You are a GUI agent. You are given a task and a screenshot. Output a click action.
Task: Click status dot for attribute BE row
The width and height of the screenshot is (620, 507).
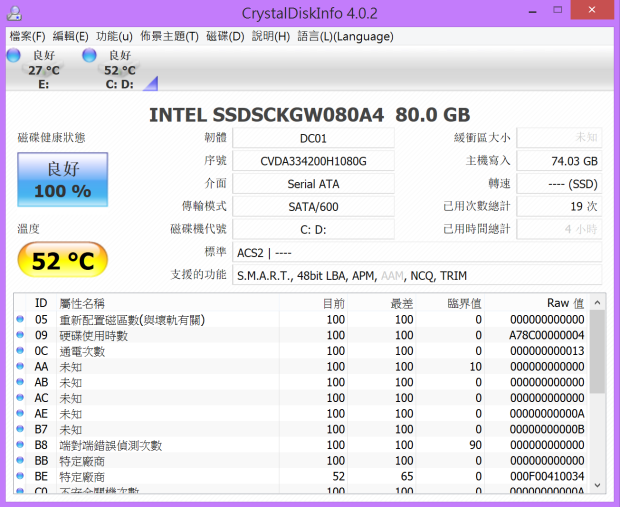pos(20,476)
